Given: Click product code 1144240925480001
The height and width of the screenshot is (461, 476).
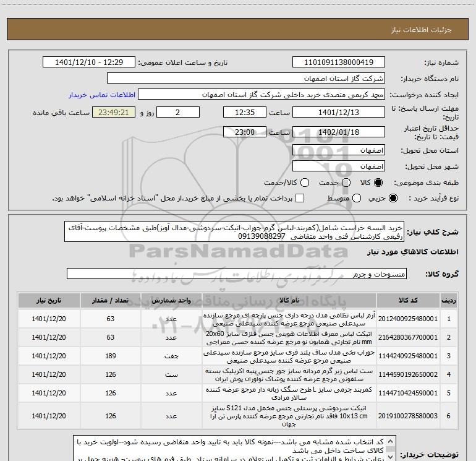Looking at the screenshot, I should coord(408,356).
